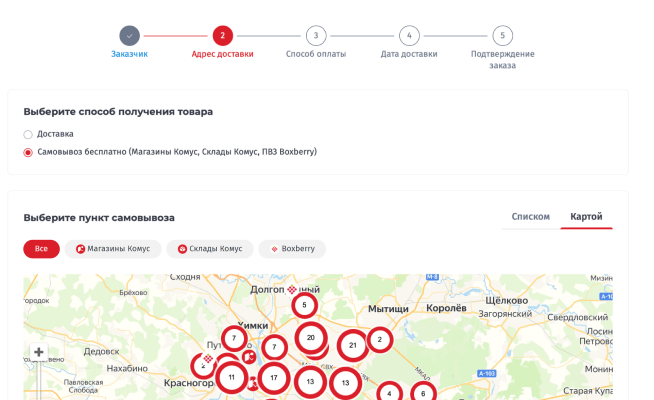Click the Способ оплаты step label

click(316, 54)
